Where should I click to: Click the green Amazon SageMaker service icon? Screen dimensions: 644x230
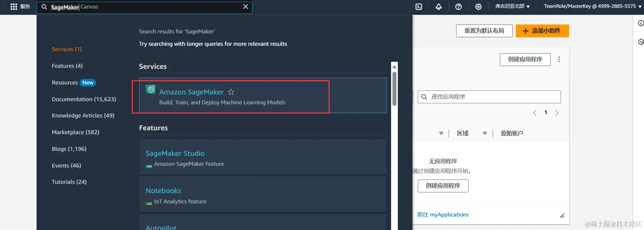click(x=151, y=89)
